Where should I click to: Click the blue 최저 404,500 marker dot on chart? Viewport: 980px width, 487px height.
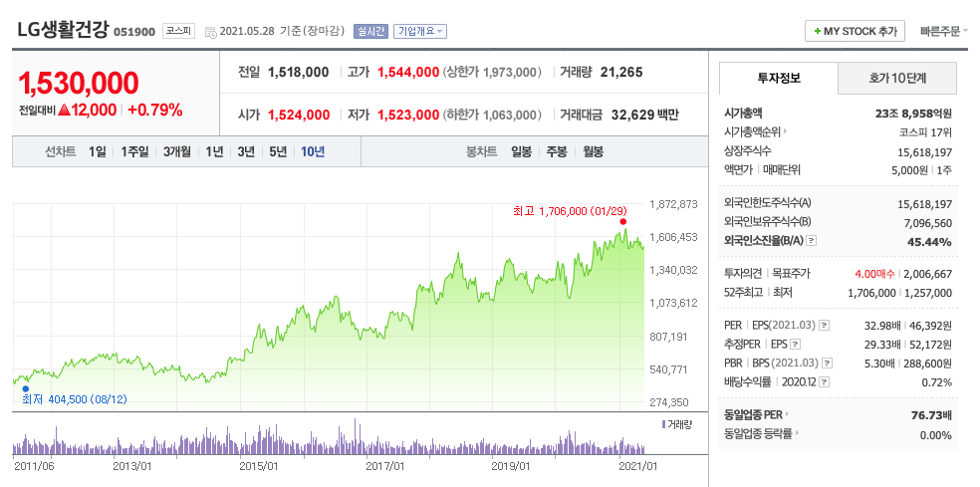[26, 388]
